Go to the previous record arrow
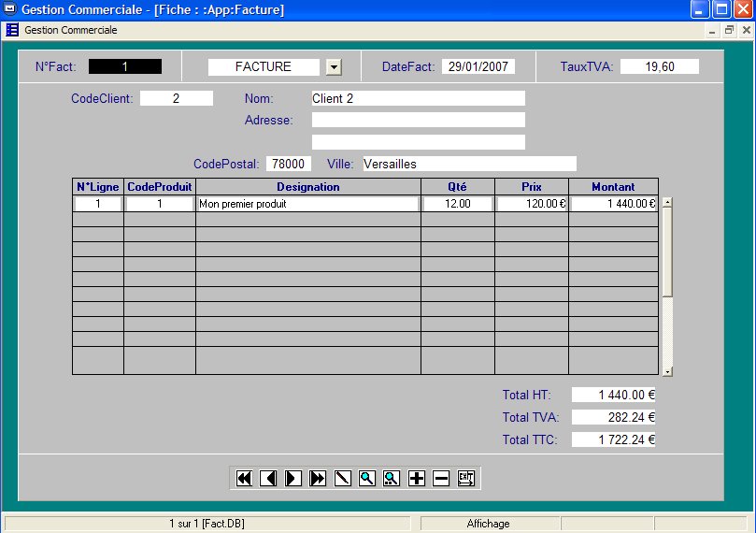756x533 pixels. 268,478
